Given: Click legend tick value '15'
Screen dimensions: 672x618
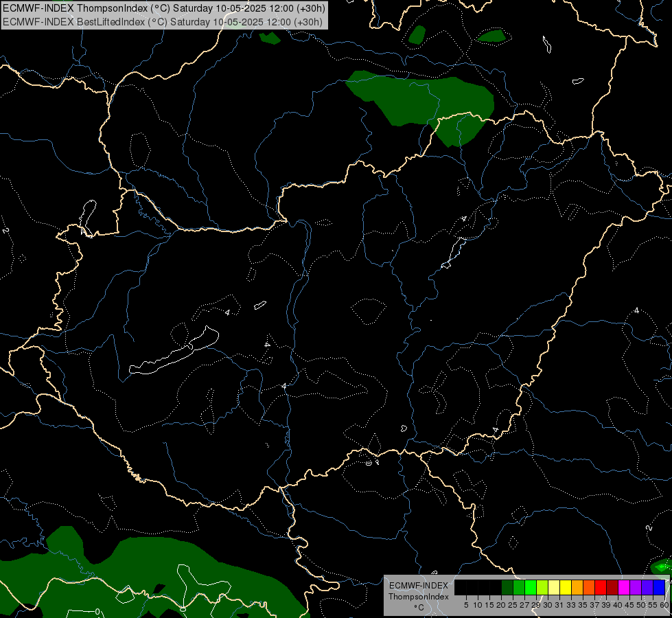Looking at the screenshot, I should click(489, 605).
